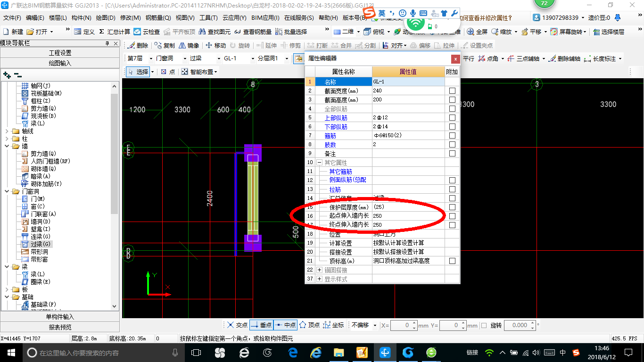
Task: Open 查看钢筋量 rebar quantity view
Action: (253, 32)
